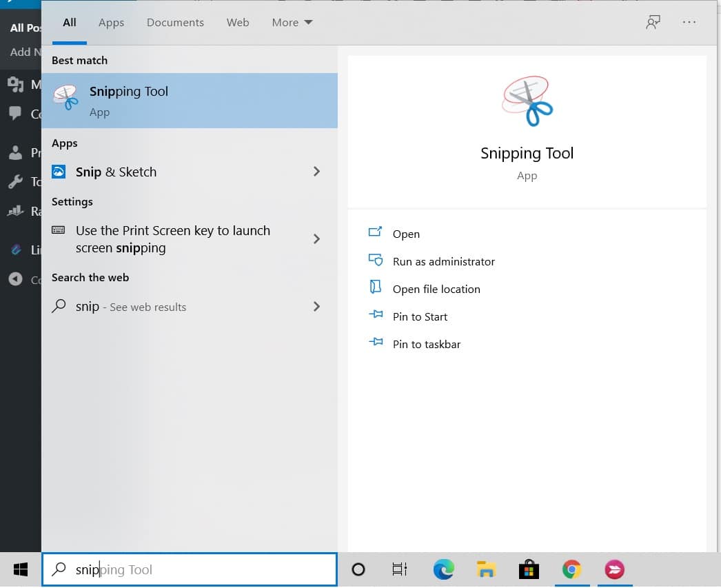The width and height of the screenshot is (721, 588).
Task: Open the three-dot options menu
Action: (x=689, y=22)
